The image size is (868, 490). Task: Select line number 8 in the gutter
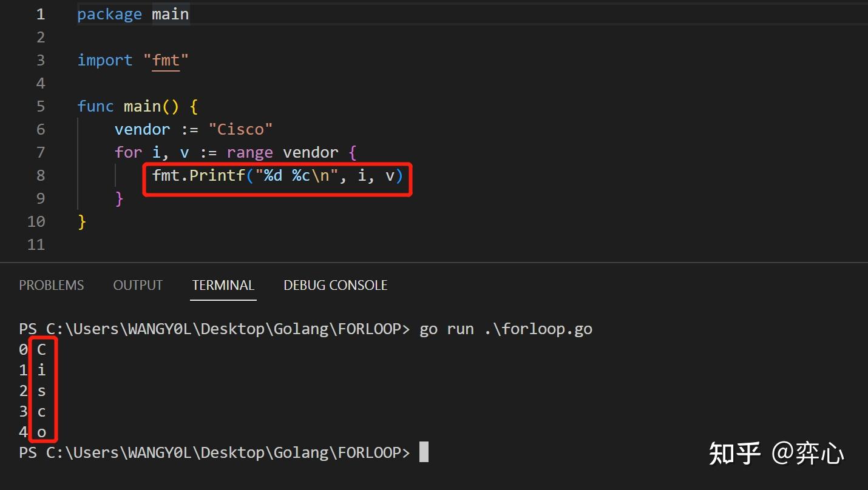tap(40, 175)
